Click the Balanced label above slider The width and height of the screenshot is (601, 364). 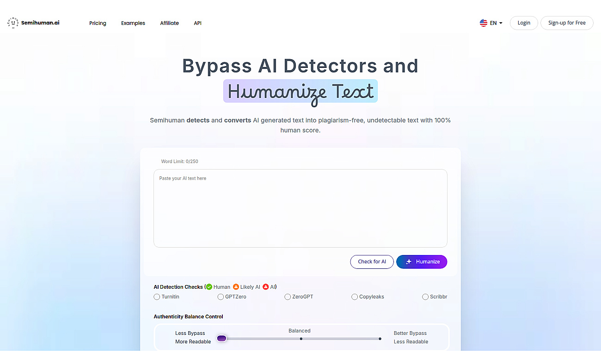(x=300, y=331)
